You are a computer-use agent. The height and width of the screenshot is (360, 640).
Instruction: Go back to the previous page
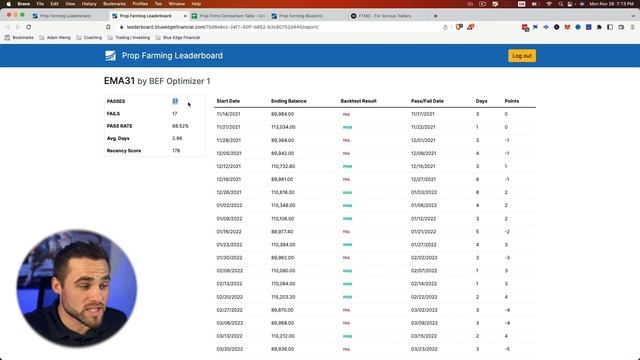coord(7,27)
